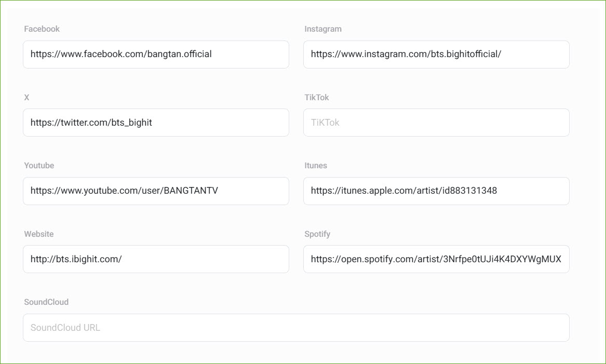This screenshot has width=606, height=364.
Task: Click the Facebook URL input field
Action: [x=156, y=54]
